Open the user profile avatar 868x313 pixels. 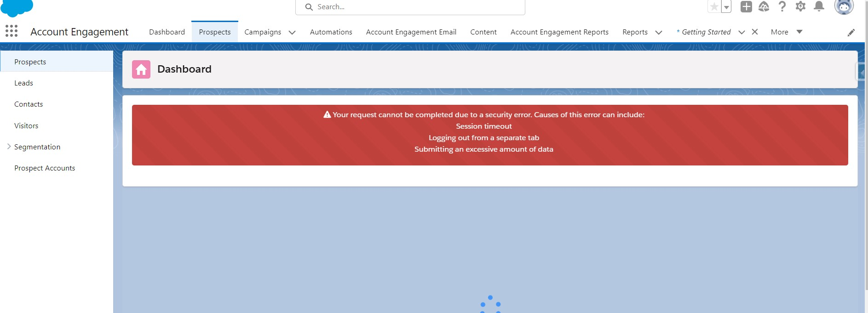pos(844,6)
